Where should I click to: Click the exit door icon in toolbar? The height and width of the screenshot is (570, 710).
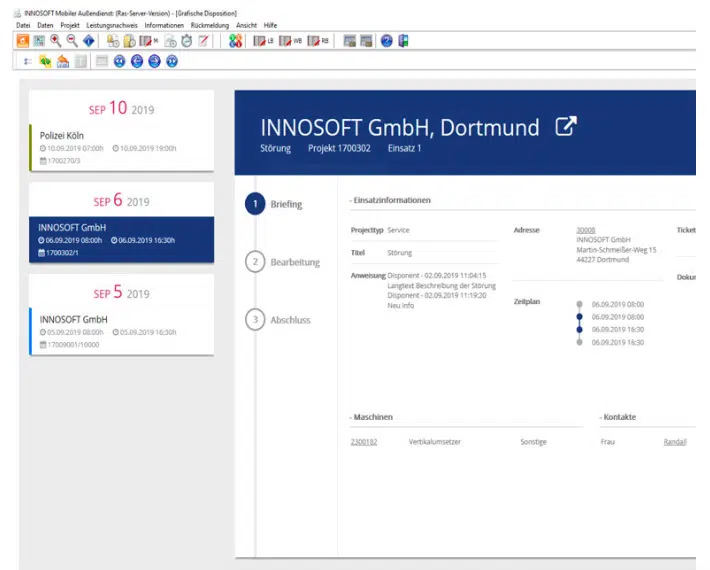pos(403,41)
